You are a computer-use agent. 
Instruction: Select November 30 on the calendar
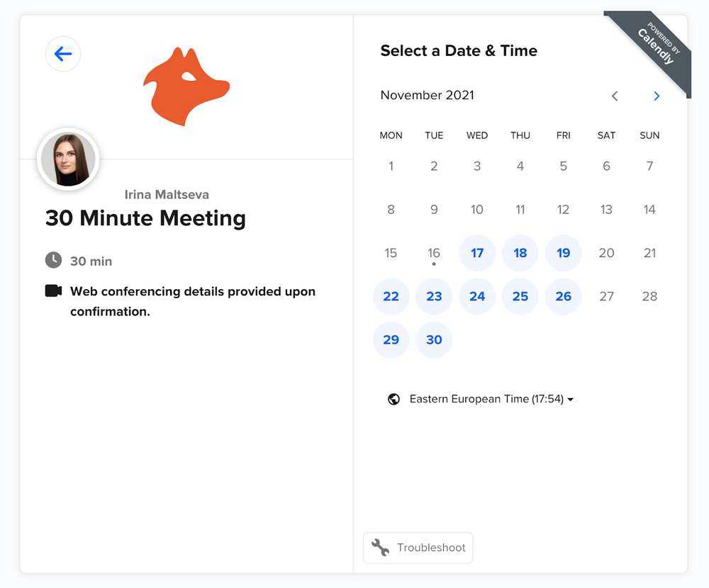click(x=434, y=340)
